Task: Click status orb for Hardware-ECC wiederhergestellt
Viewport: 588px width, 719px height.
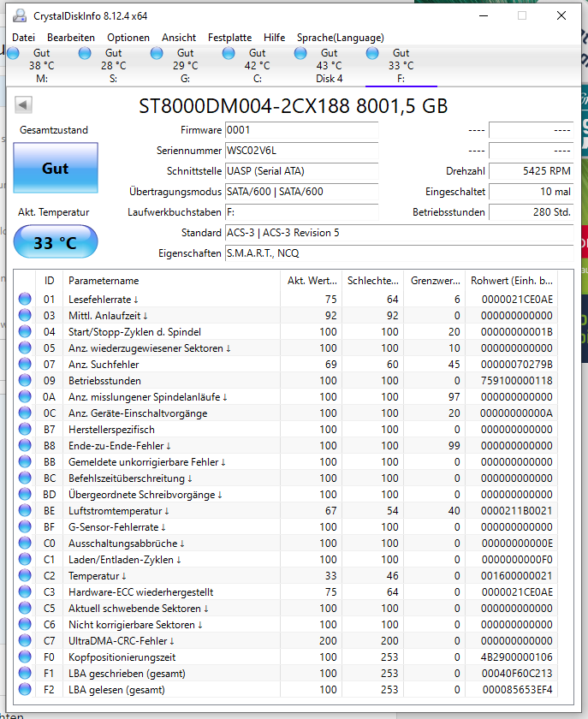Action: (x=25, y=592)
